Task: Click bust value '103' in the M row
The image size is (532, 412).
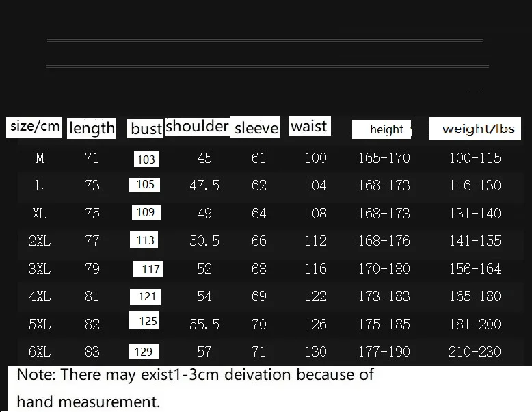Action: pyautogui.click(x=146, y=159)
